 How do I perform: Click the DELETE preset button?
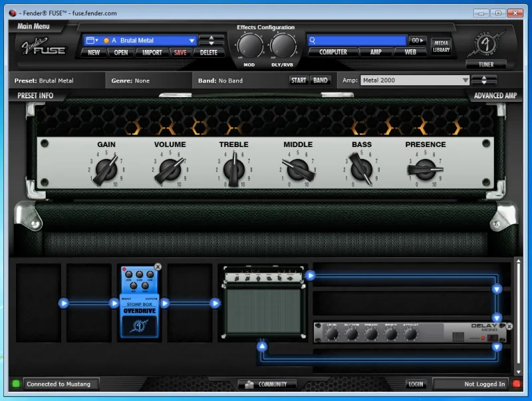[x=209, y=53]
